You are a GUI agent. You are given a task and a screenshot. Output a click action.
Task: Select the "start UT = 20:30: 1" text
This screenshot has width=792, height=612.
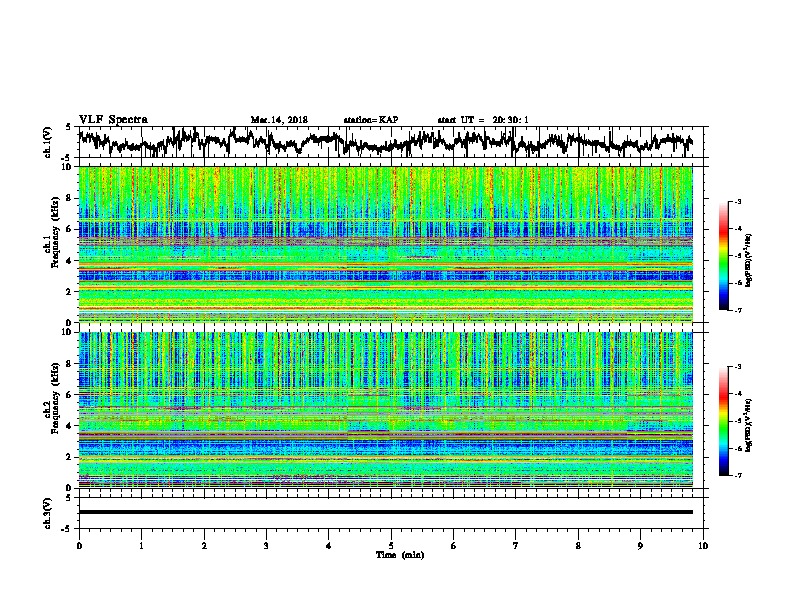[x=483, y=120]
